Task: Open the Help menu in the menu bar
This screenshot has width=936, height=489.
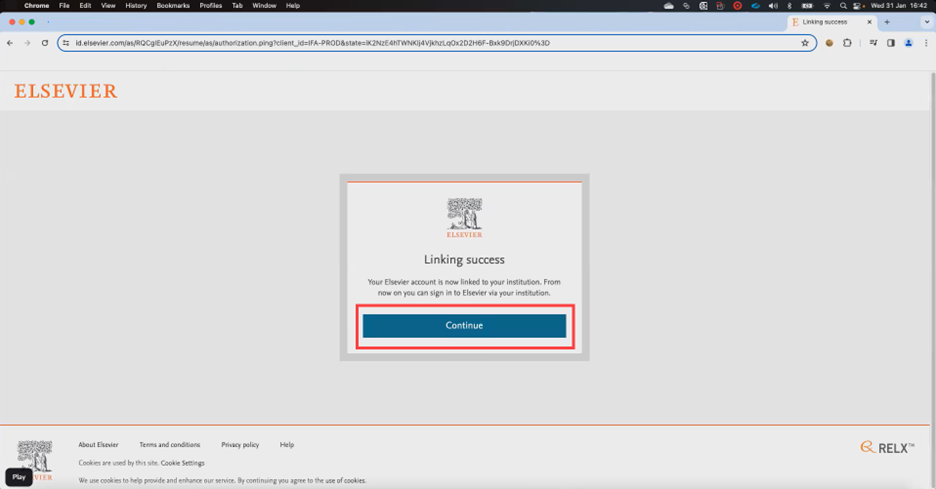Action: [x=292, y=5]
